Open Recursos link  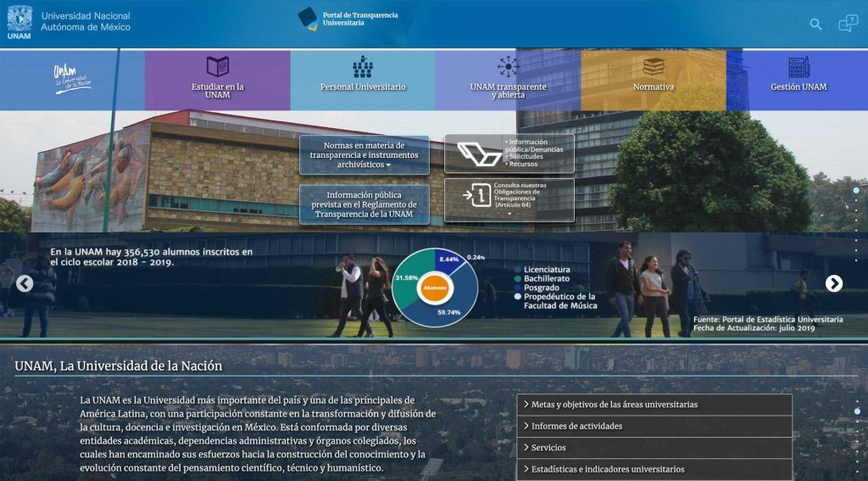click(x=522, y=164)
